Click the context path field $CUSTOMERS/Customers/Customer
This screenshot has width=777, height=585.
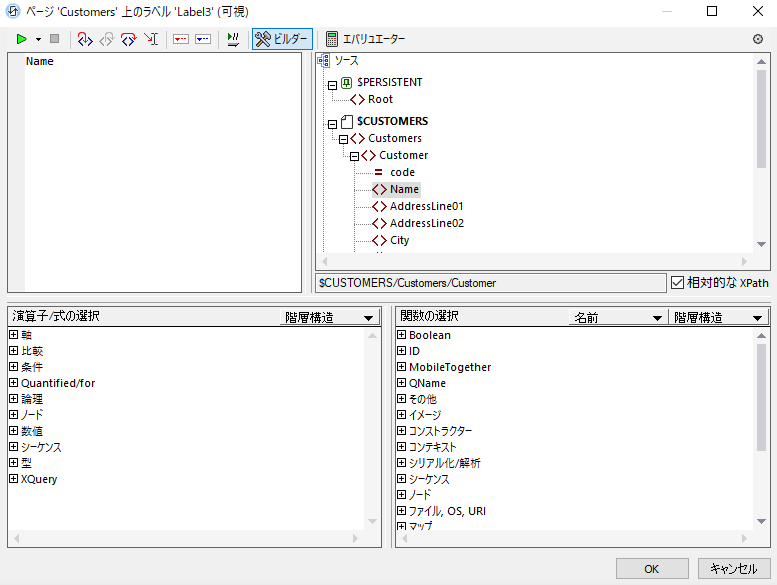tap(491, 283)
